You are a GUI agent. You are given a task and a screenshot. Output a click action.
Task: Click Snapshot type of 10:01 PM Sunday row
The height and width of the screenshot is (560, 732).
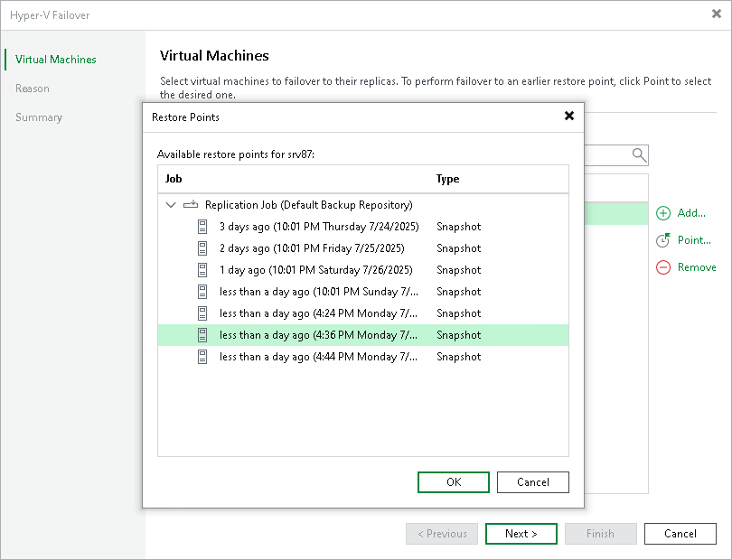pyautogui.click(x=458, y=292)
